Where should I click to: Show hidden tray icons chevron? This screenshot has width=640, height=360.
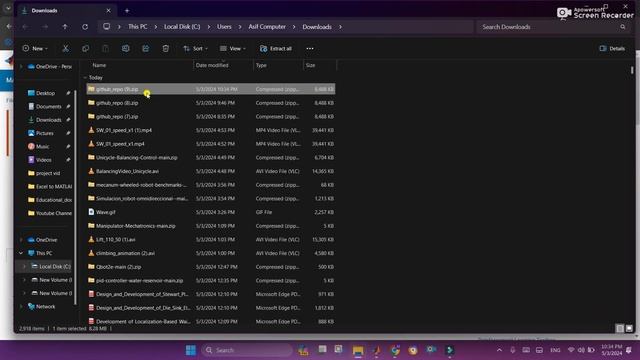point(499,350)
